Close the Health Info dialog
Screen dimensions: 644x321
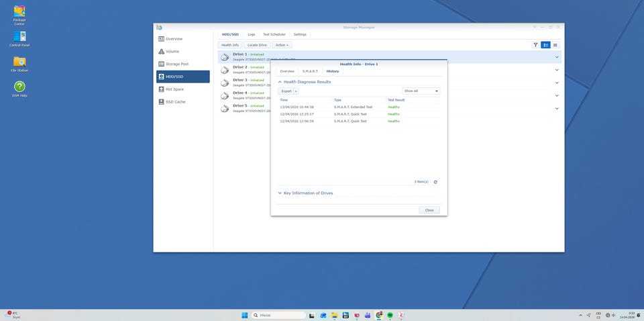coord(429,210)
